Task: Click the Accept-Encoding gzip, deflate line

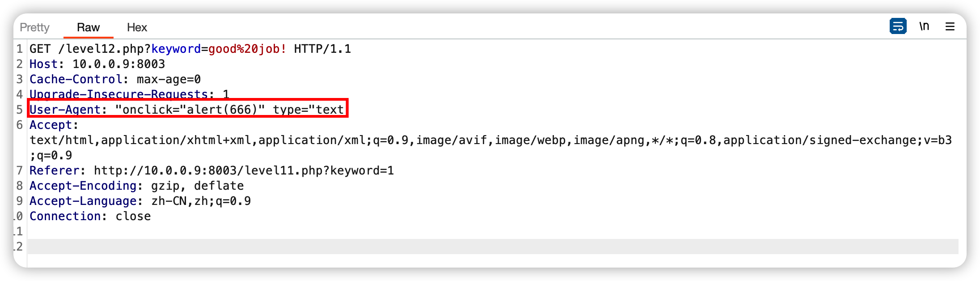Action: click(136, 186)
